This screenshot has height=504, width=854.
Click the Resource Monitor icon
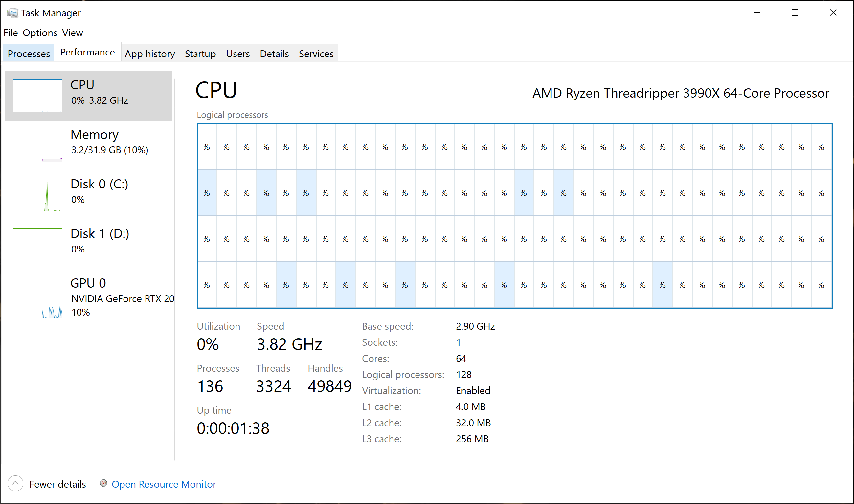pyautogui.click(x=103, y=483)
